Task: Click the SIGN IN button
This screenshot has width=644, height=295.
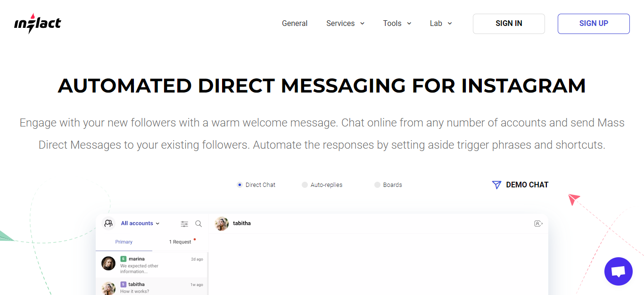Action: coord(509,24)
